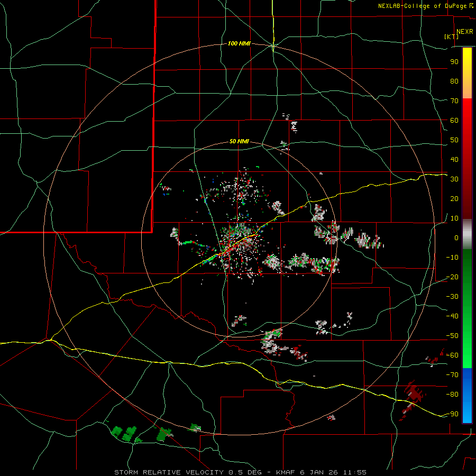The width and height of the screenshot is (476, 476).
Task: Click the 10 value on velocity scale
Action: tap(454, 218)
